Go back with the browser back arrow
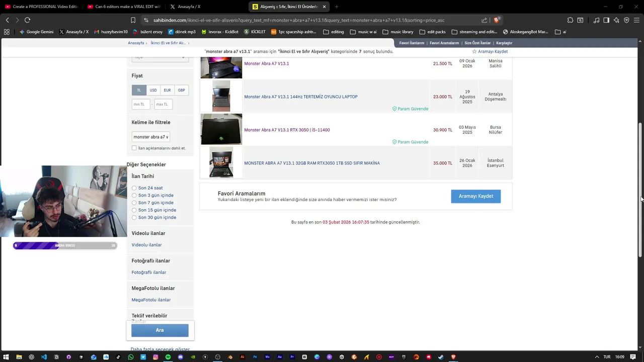644x362 pixels. pyautogui.click(x=7, y=20)
